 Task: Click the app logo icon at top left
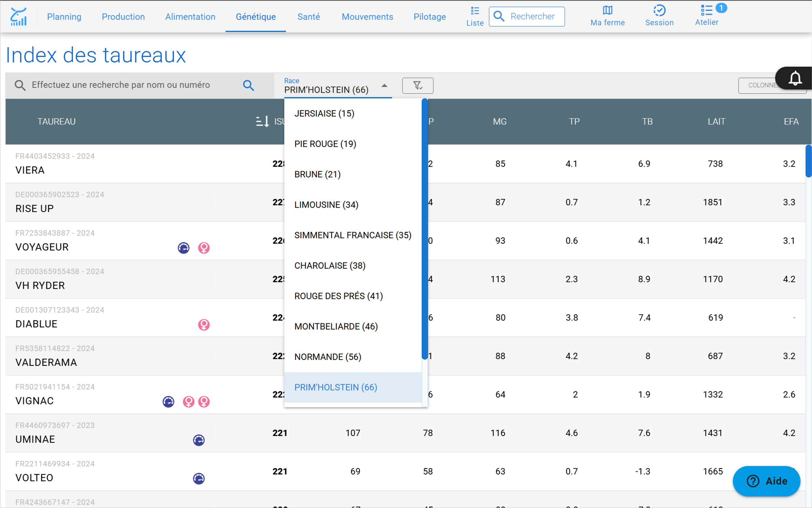[x=18, y=17]
